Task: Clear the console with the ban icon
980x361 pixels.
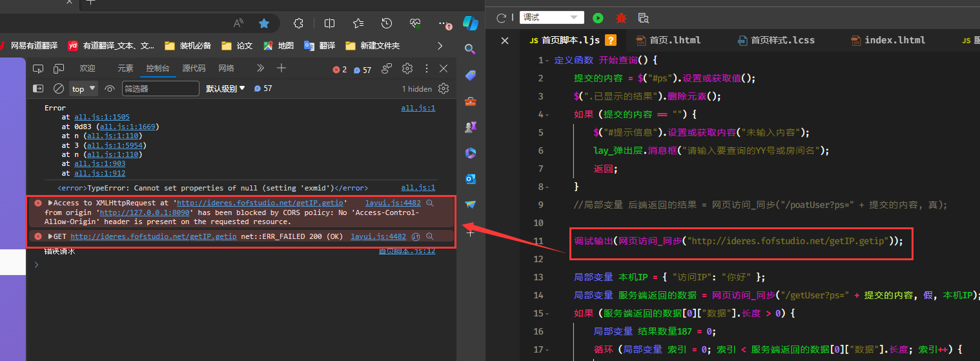Action: pos(59,88)
